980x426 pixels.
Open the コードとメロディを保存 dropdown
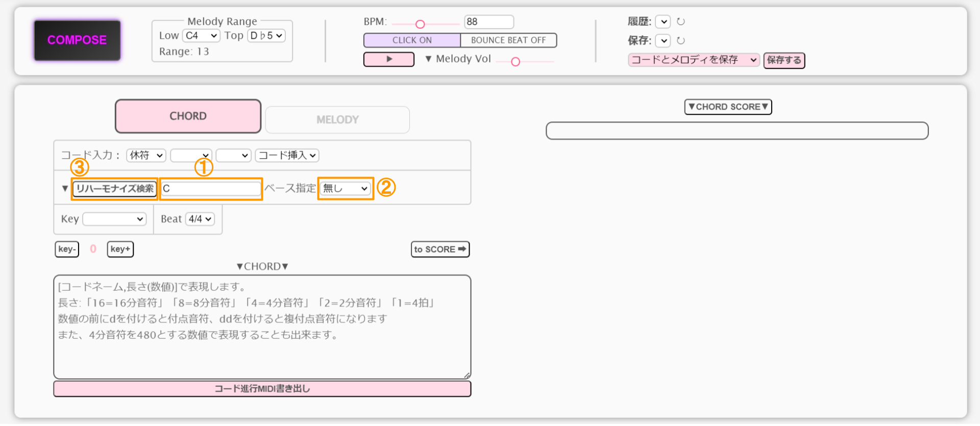(694, 60)
